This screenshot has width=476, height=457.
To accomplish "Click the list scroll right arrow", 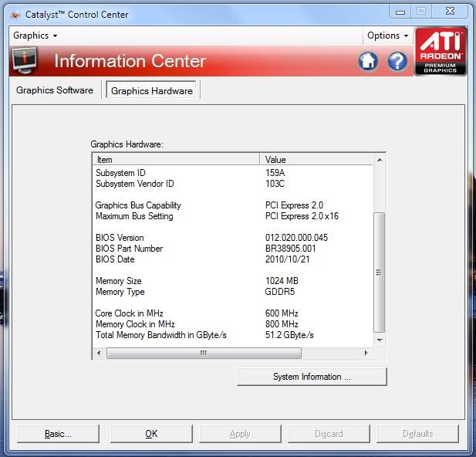I will (x=366, y=353).
